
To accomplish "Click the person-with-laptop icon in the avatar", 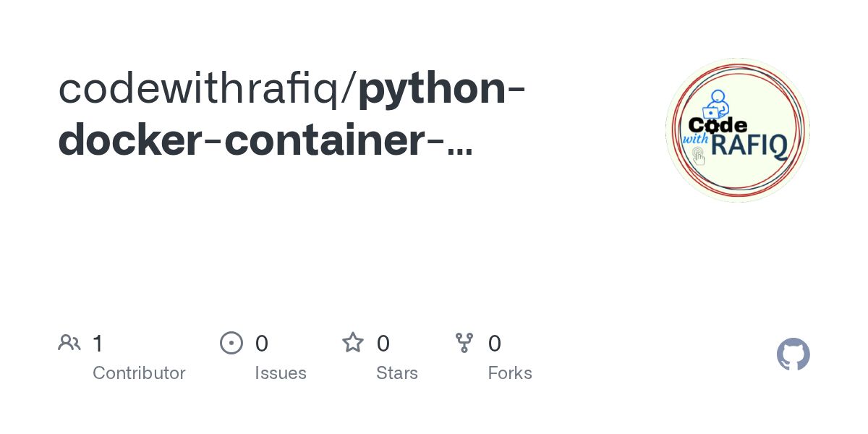I will click(x=715, y=105).
